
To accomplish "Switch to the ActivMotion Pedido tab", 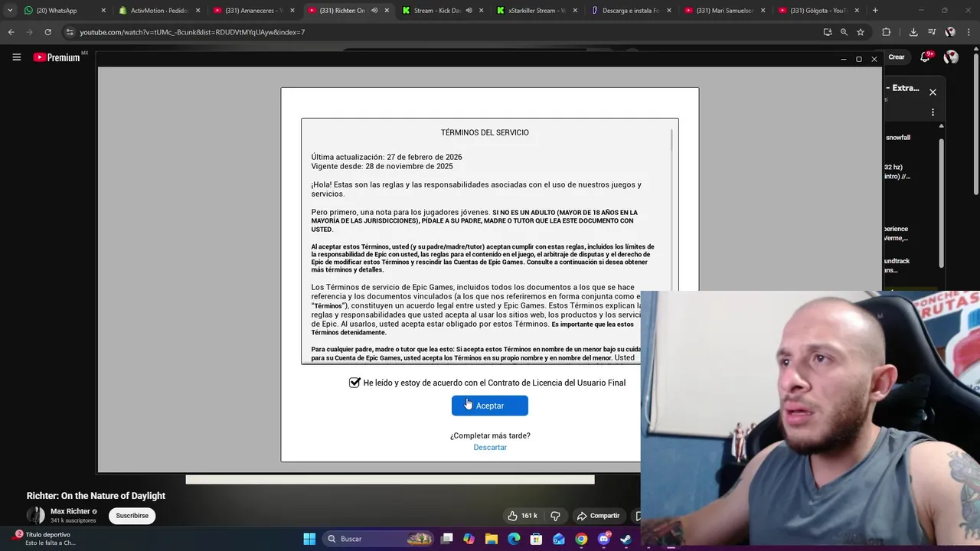I will point(159,11).
